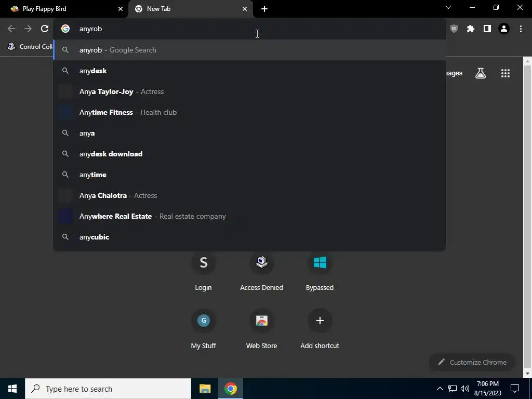This screenshot has width=532, height=399.
Task: Select the Anytime Fitness suggestion
Action: [x=249, y=112]
